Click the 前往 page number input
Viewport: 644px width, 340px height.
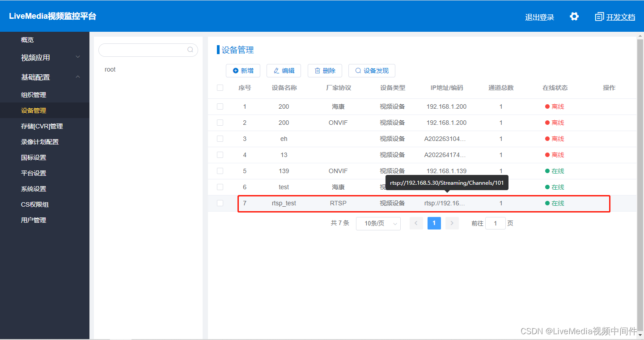coord(496,223)
